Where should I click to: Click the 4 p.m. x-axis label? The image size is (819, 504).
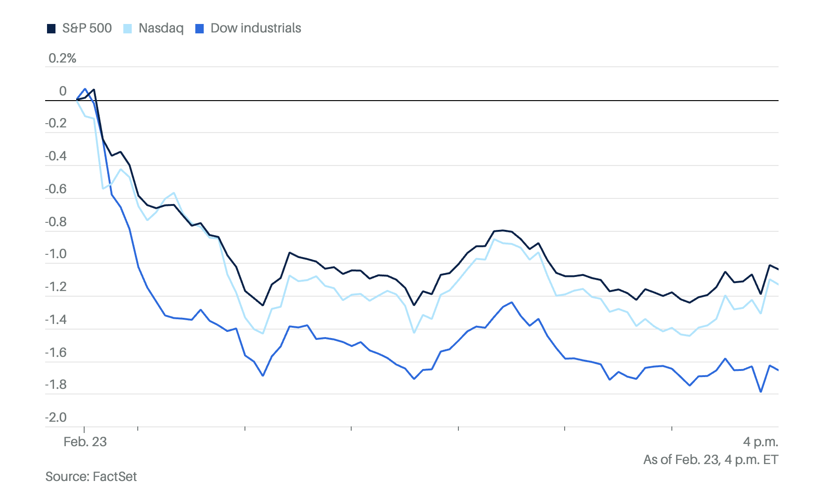(760, 442)
